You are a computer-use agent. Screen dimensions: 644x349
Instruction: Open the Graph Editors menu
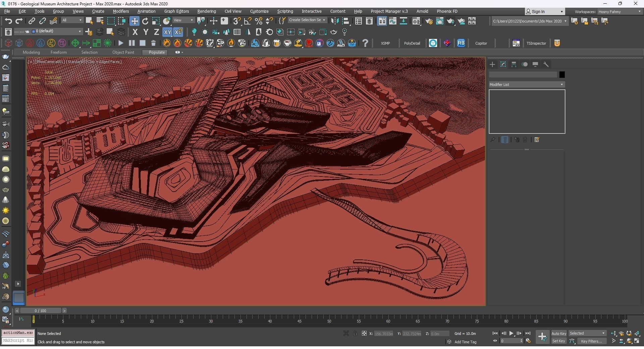point(176,11)
